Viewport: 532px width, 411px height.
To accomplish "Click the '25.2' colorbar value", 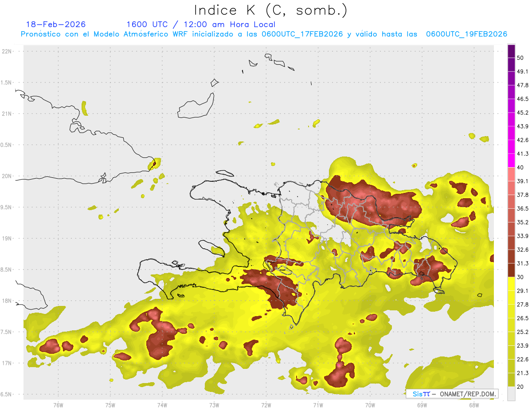I will (x=523, y=332).
